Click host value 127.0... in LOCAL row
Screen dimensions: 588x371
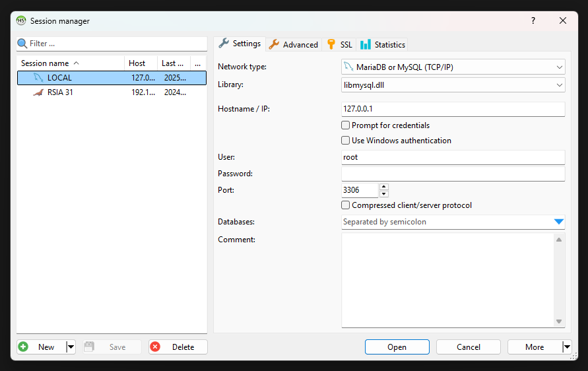coord(143,78)
